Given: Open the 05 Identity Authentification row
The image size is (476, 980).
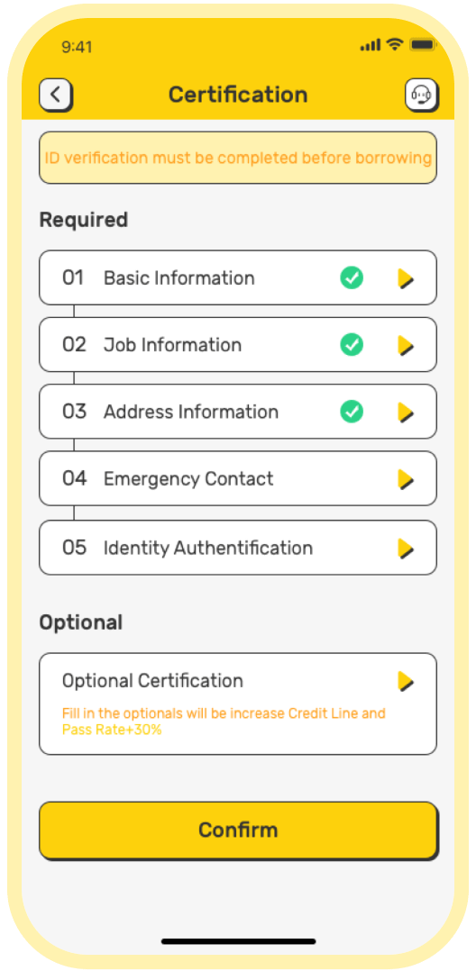Looking at the screenshot, I should tap(238, 548).
